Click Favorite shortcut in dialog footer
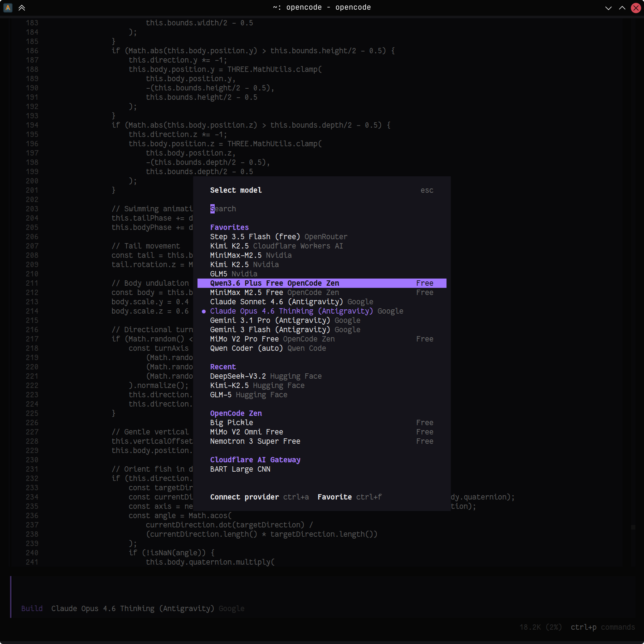The height and width of the screenshot is (644, 644). [x=335, y=497]
